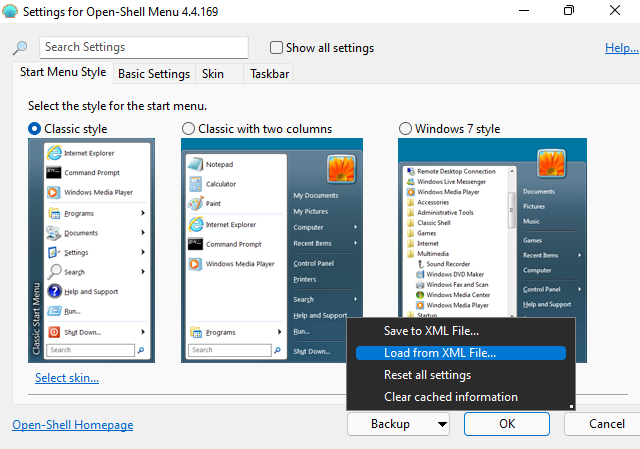Close the Settings for Open-Shell Menu window
Screen dimensions: 640x449
pyautogui.click(x=615, y=11)
